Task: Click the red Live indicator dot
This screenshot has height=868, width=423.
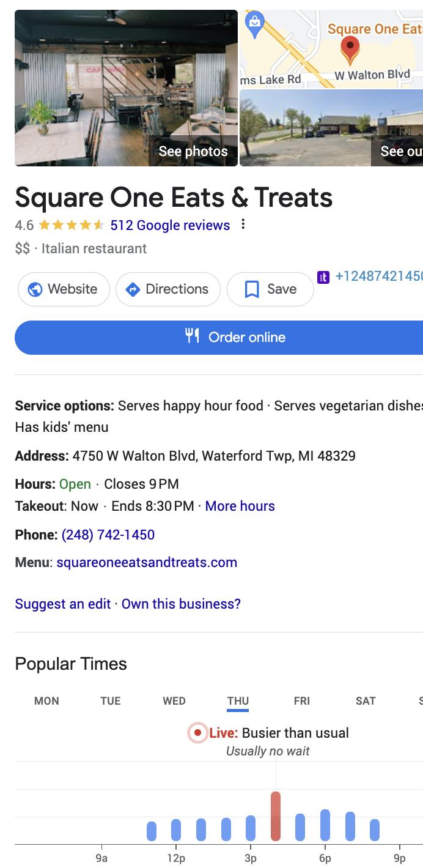Action: tap(197, 732)
